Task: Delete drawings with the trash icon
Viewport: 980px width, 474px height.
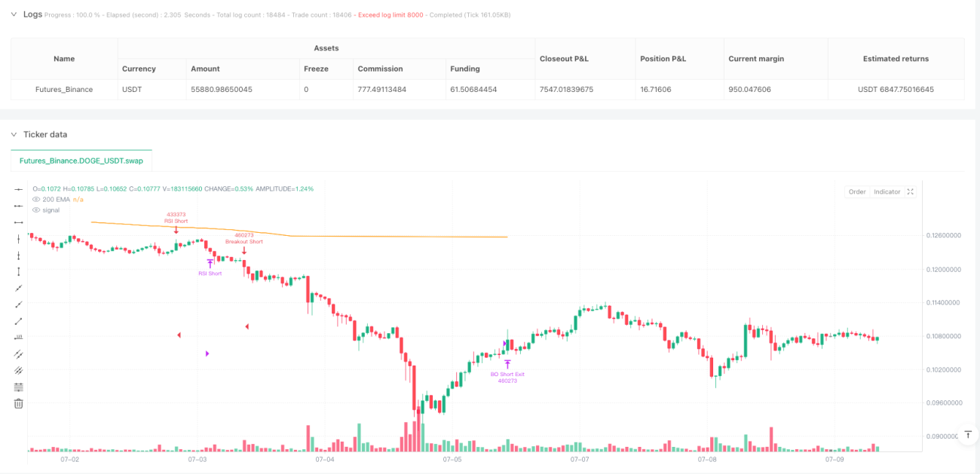Action: click(19, 404)
